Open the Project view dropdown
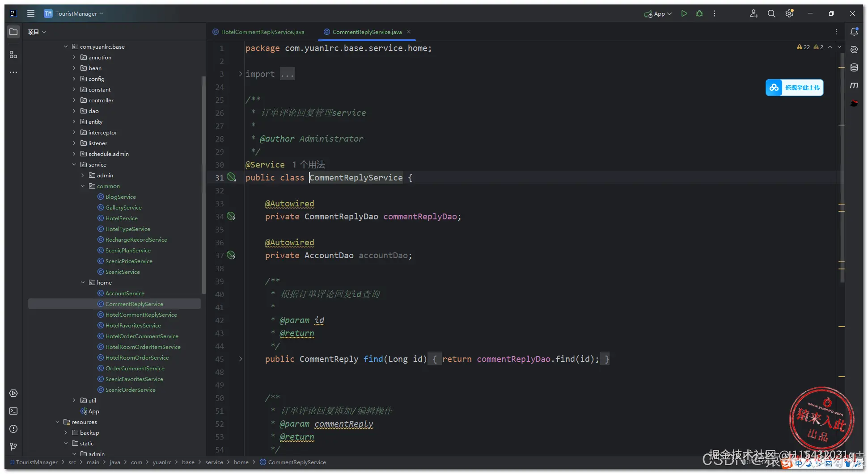Image resolution: width=868 pixels, height=474 pixels. pos(37,32)
